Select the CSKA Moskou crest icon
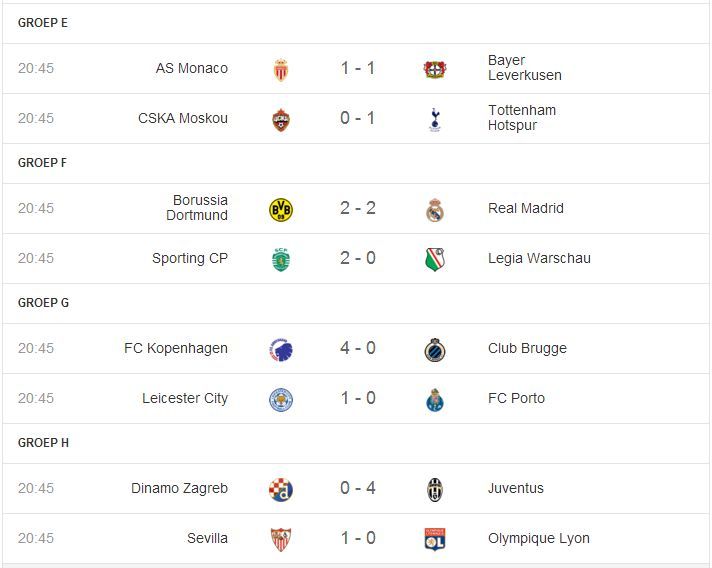712x568 pixels. [x=281, y=120]
